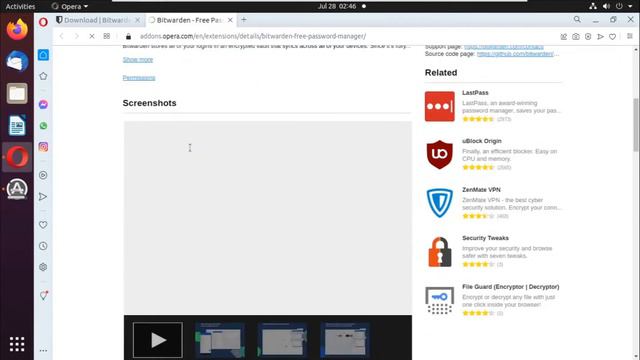Open Firefox from the Ubuntu dock
This screenshot has width=640, height=360.
click(x=17, y=29)
